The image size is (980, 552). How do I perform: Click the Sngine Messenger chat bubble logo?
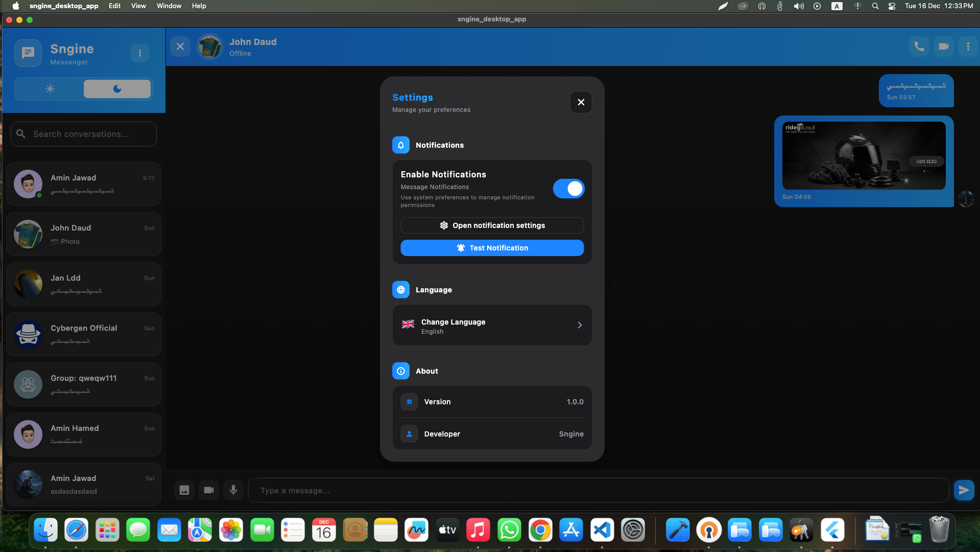point(28,53)
